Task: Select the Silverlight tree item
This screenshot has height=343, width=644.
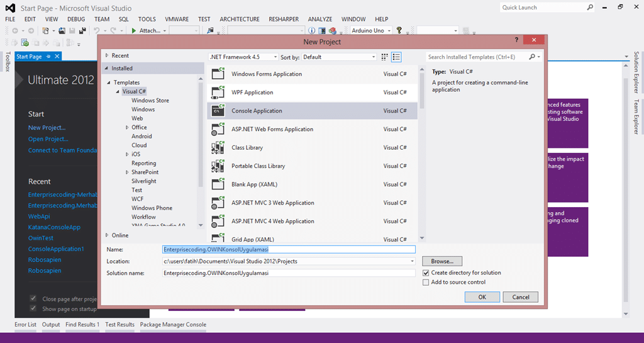Action: [144, 181]
